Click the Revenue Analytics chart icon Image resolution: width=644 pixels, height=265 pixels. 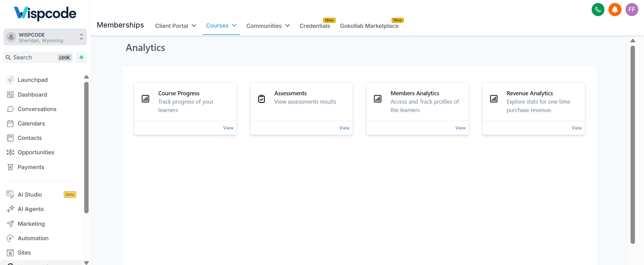[494, 99]
